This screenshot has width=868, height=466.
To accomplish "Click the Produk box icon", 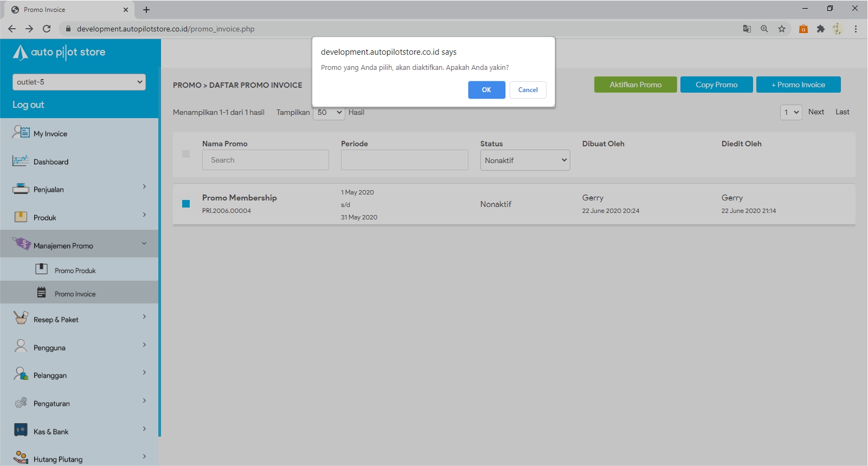I will [21, 217].
